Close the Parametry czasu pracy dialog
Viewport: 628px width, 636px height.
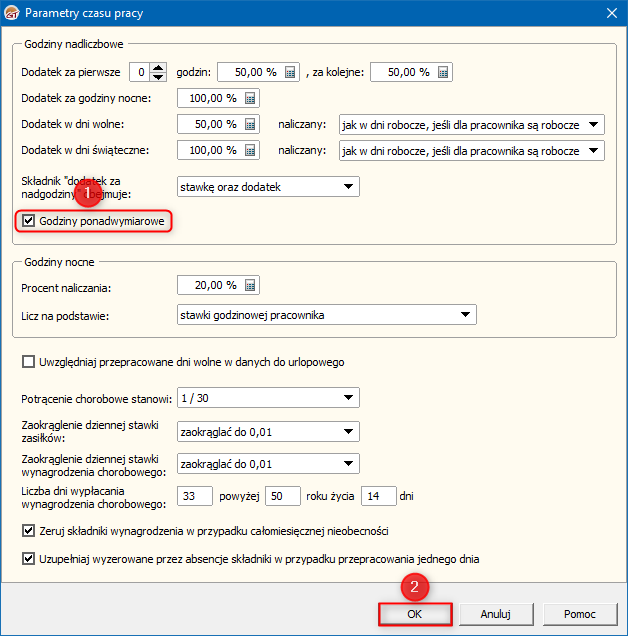point(612,13)
